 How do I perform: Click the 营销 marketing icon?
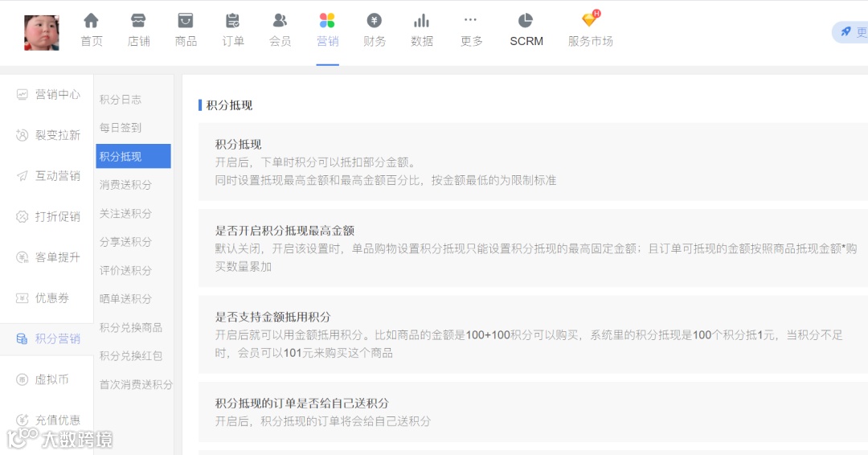[x=327, y=21]
